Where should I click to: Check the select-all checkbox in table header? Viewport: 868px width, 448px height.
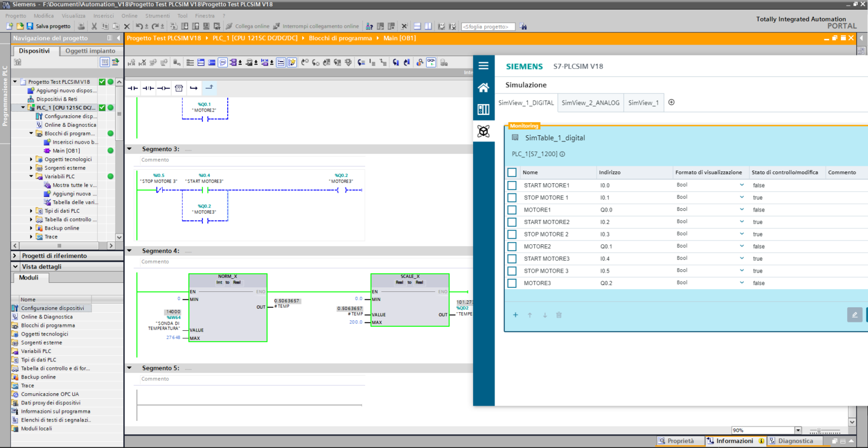(512, 173)
